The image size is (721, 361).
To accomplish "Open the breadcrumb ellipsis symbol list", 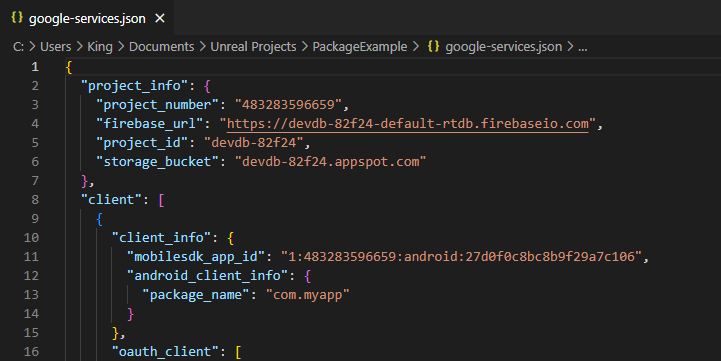I will point(583,47).
